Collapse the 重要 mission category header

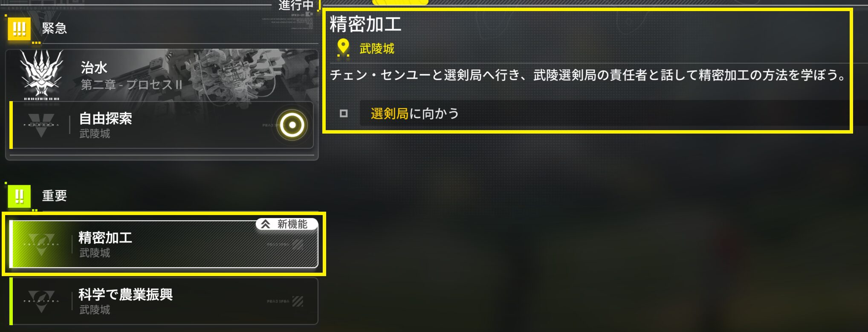(55, 196)
